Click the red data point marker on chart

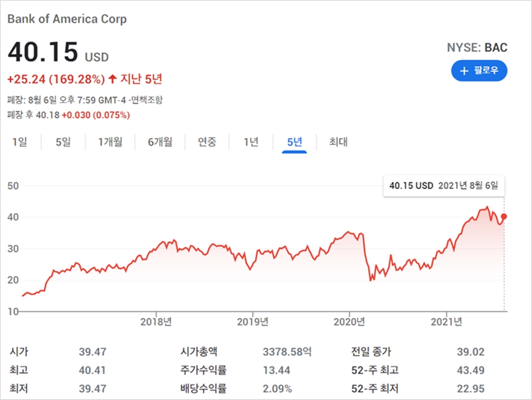click(504, 216)
